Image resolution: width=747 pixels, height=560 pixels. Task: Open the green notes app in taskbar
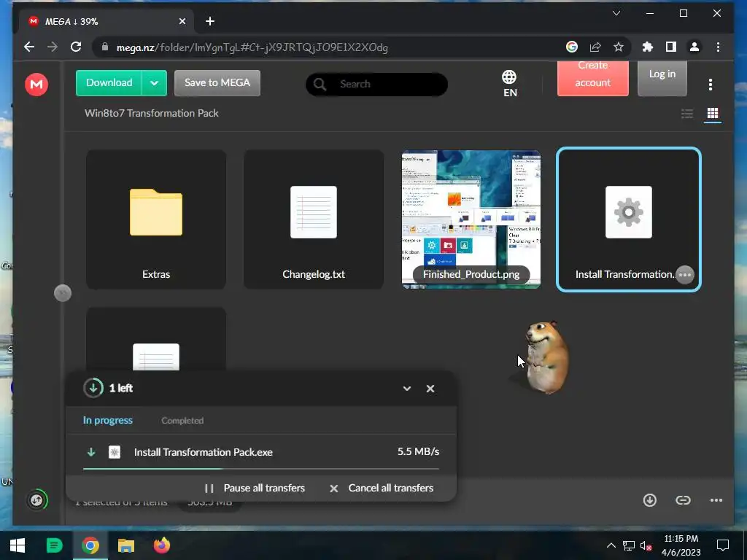pyautogui.click(x=54, y=545)
